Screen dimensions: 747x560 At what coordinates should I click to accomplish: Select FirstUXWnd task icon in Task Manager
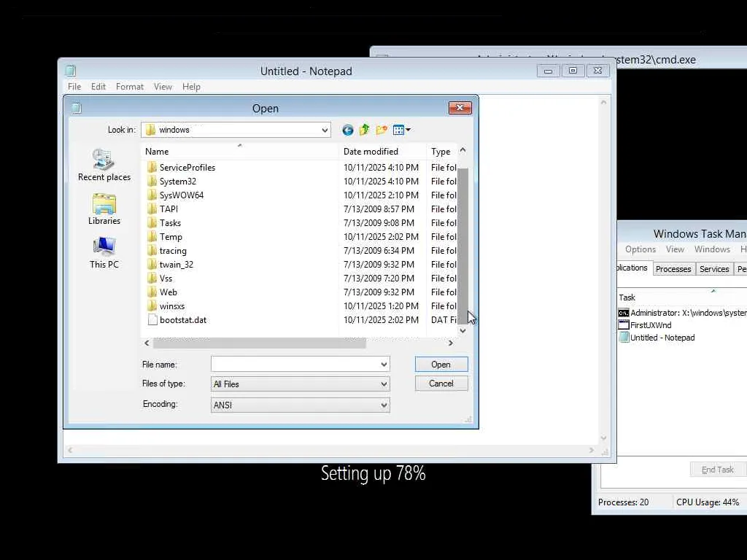[x=623, y=324]
